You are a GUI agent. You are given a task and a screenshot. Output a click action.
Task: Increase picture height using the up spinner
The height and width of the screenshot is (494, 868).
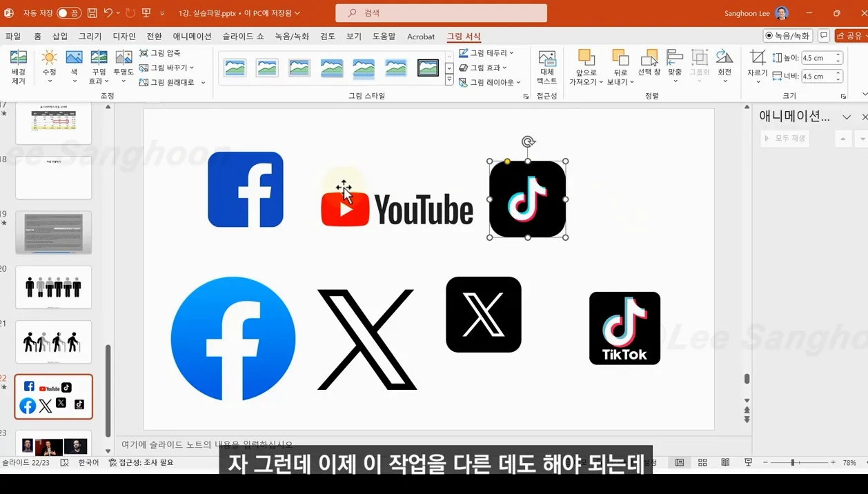pyautogui.click(x=838, y=55)
